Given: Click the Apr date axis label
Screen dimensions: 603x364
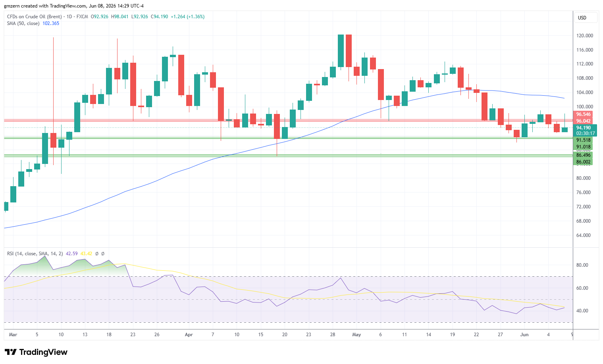Looking at the screenshot, I should 189,335.
